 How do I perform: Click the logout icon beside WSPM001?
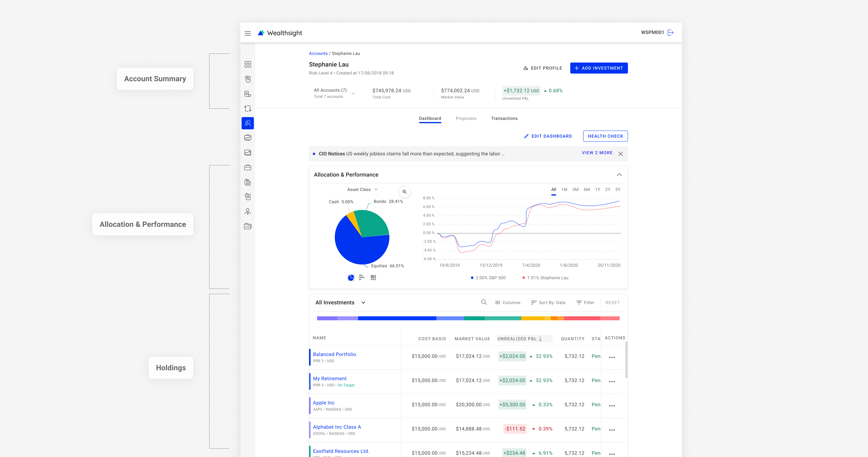click(x=671, y=33)
